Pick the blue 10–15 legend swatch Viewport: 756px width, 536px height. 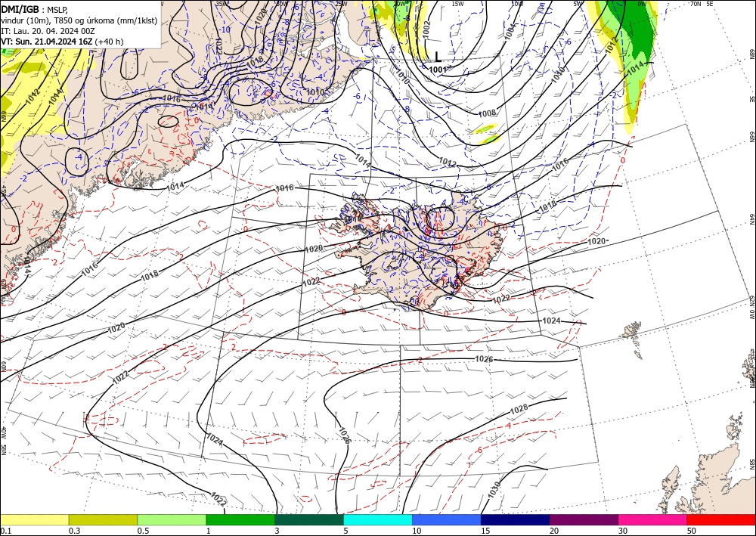(447, 519)
